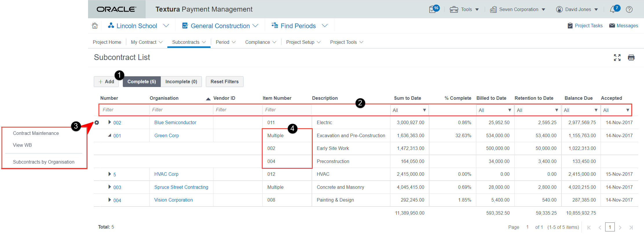The image size is (644, 250).
Task: Click the Organisation filter field
Action: (181, 110)
